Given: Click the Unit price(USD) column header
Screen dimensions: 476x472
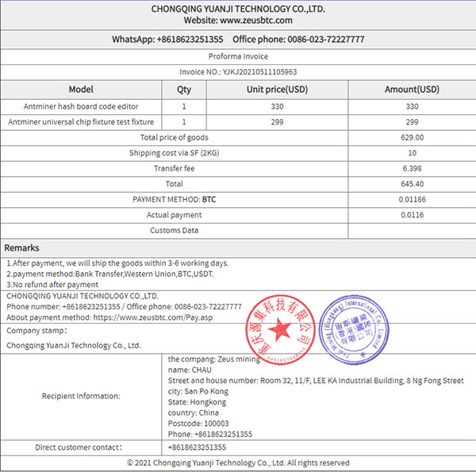Looking at the screenshot, I should 278,90.
